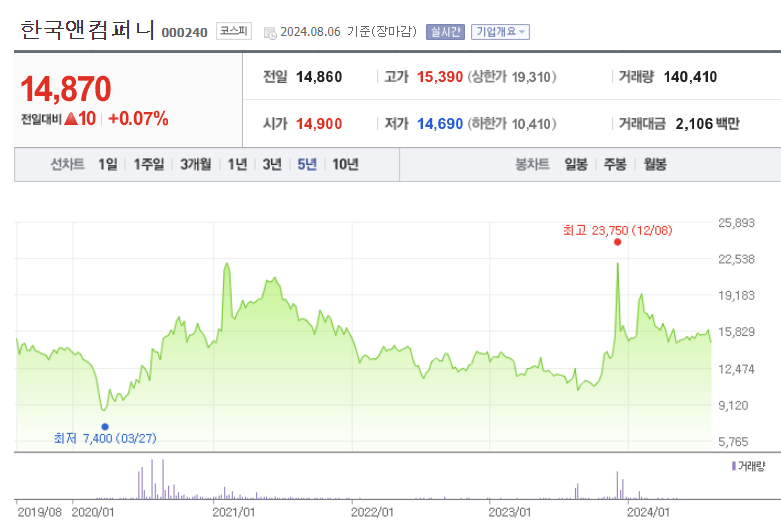Viewport: 781px width, 531px height.
Task: Select the 1년 line chart tab
Action: (237, 164)
